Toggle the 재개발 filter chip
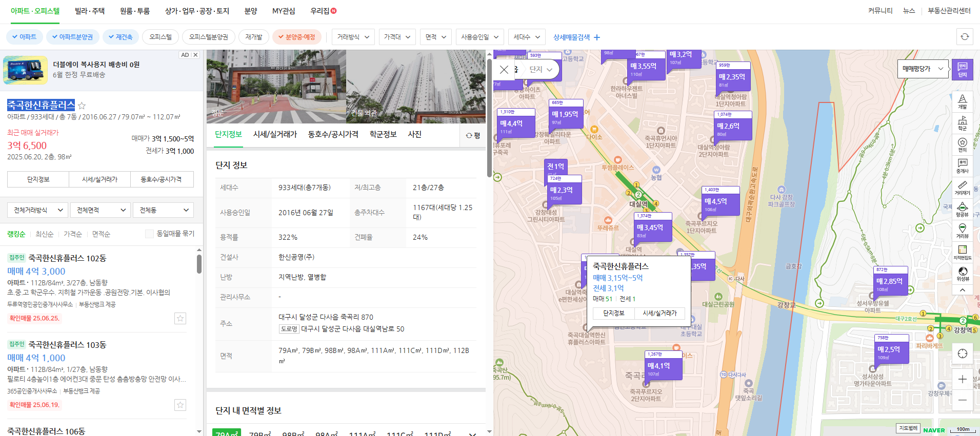Image resolution: width=980 pixels, height=436 pixels. (254, 37)
